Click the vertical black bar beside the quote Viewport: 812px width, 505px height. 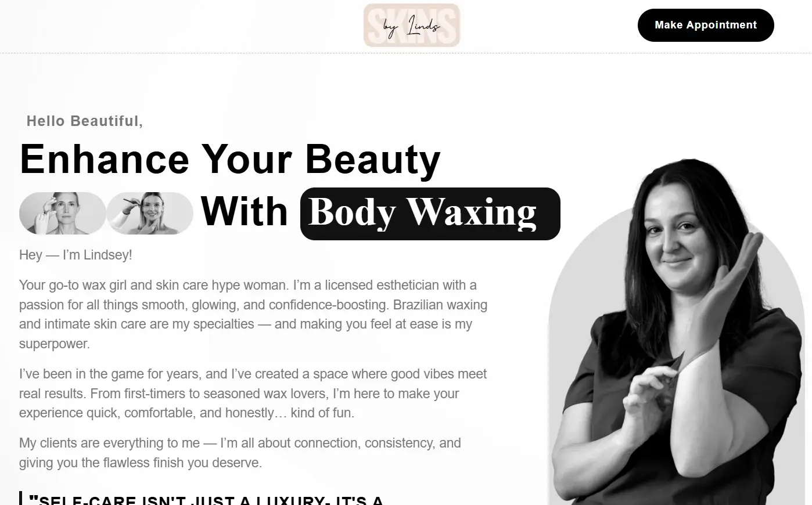(21, 498)
